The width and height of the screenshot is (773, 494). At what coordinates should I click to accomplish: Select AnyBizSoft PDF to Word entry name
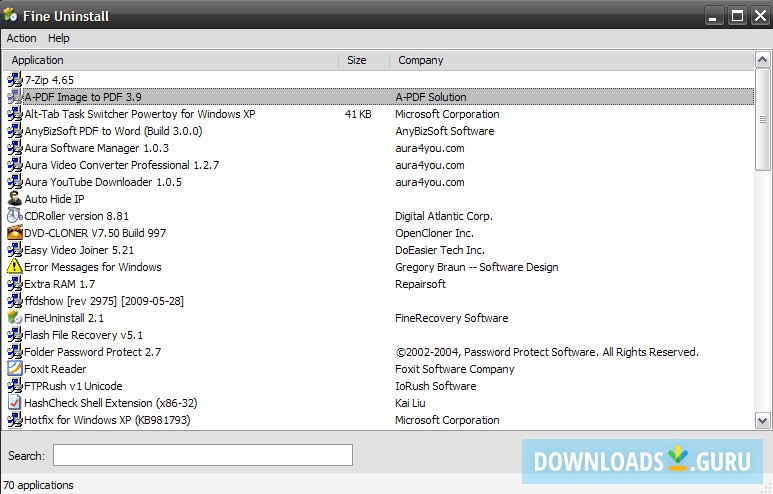(x=113, y=131)
